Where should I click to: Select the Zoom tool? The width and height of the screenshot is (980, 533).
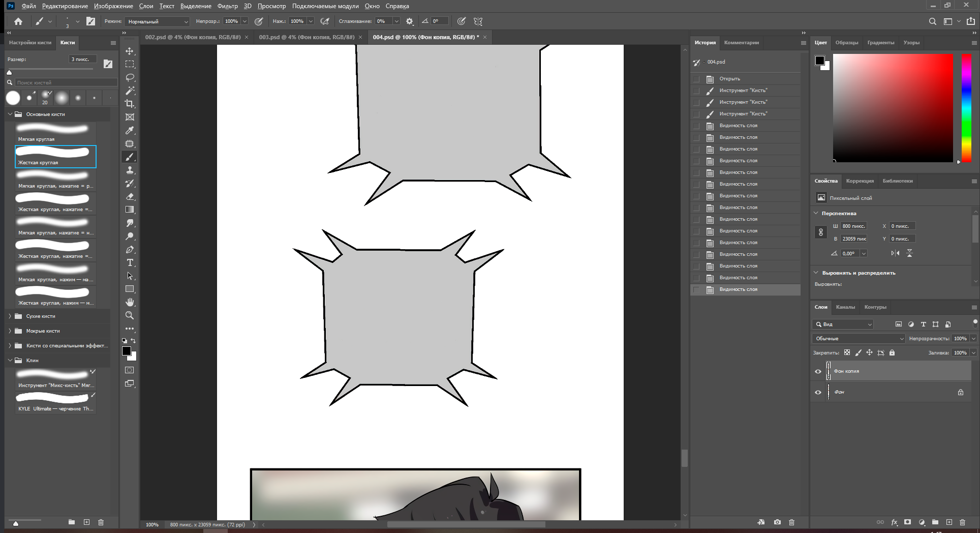point(130,315)
